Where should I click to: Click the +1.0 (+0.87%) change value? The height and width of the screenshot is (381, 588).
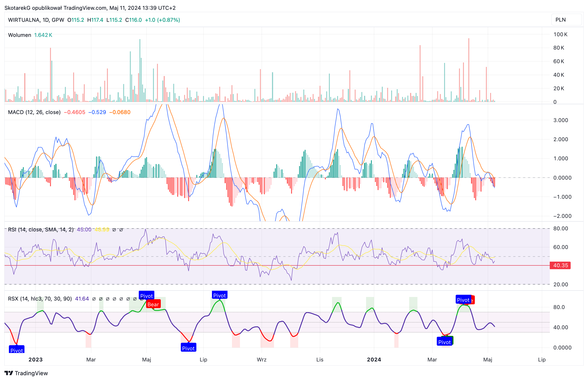pyautogui.click(x=162, y=20)
